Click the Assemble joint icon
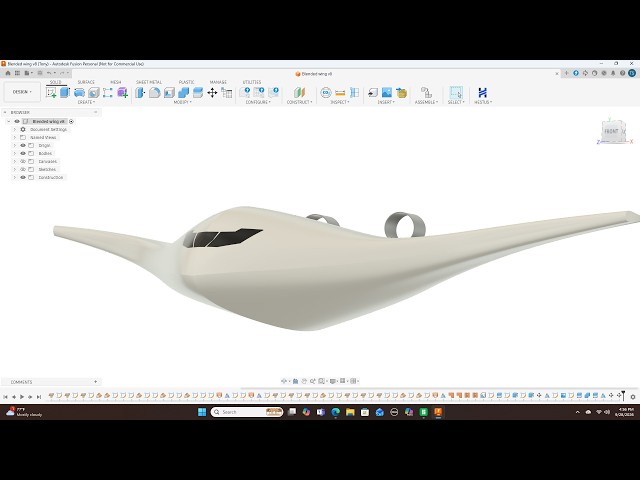Screen dimensions: 640x480 tap(426, 93)
